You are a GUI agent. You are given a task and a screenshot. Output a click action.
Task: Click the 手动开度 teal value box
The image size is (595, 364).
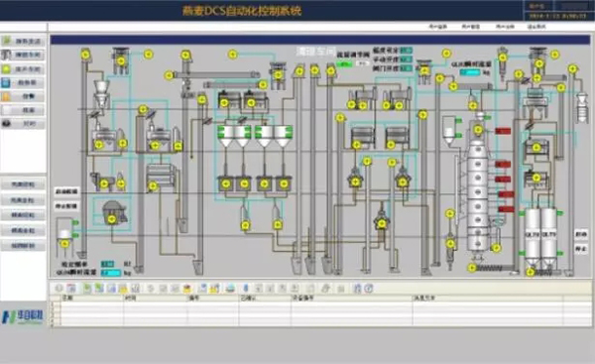(406, 60)
